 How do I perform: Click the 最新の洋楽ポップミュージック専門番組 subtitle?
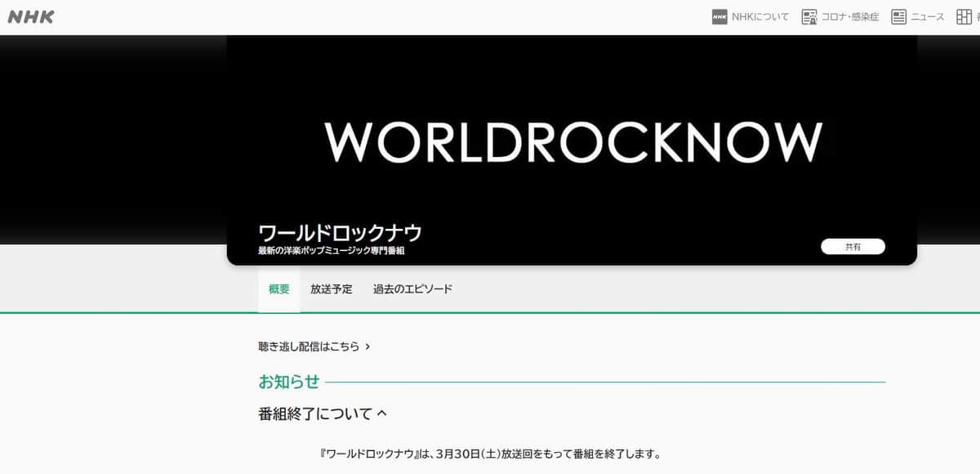pos(331,251)
